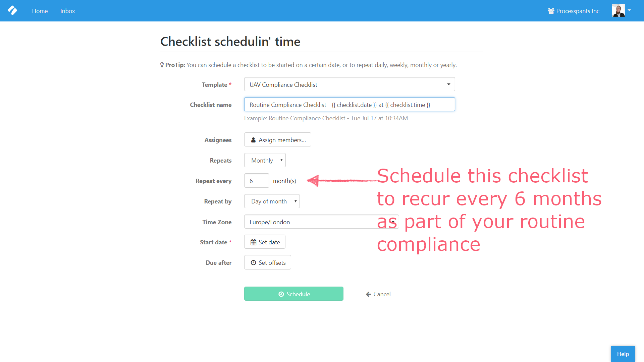Expand the Repeat by day dropdown
Screen dimensions: 644x362
tap(272, 201)
